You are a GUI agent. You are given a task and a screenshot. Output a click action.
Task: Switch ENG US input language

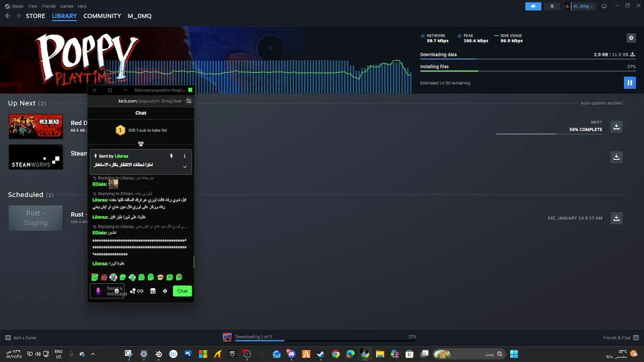58,354
